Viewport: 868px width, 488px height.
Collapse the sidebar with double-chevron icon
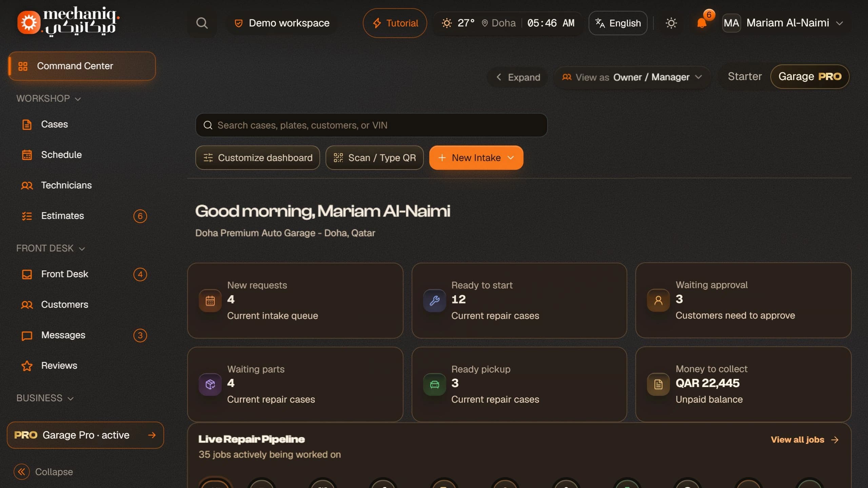tap(22, 472)
